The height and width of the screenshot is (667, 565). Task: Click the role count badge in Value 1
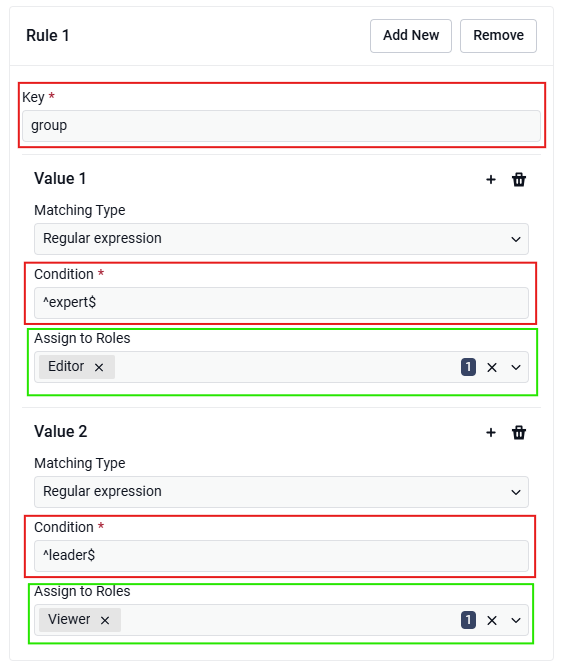tap(468, 367)
